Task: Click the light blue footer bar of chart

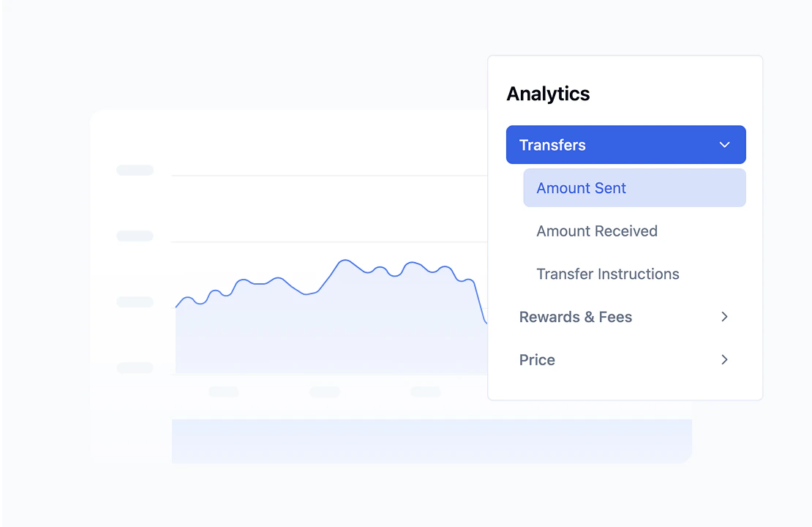Action: coord(431,441)
